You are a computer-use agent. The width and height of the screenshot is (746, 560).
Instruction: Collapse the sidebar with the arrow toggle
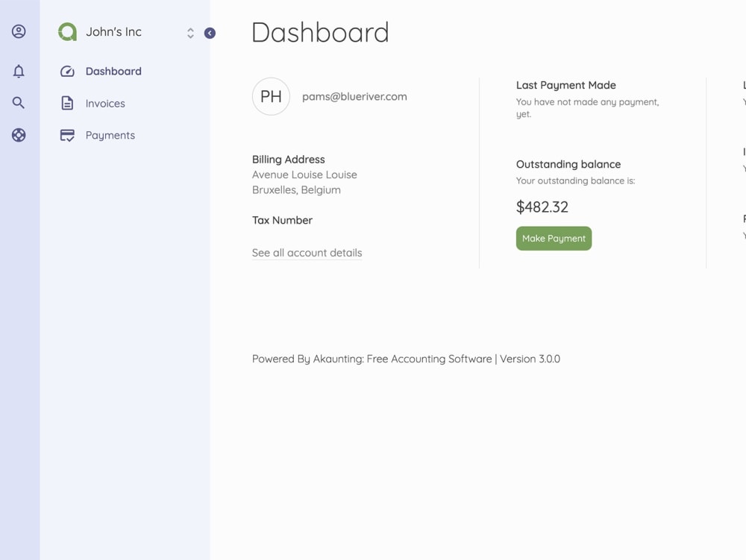(210, 33)
